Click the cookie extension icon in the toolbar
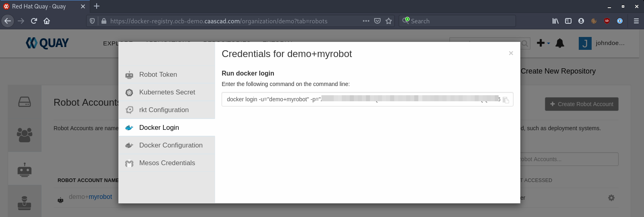This screenshot has height=217, width=644. [x=594, y=21]
